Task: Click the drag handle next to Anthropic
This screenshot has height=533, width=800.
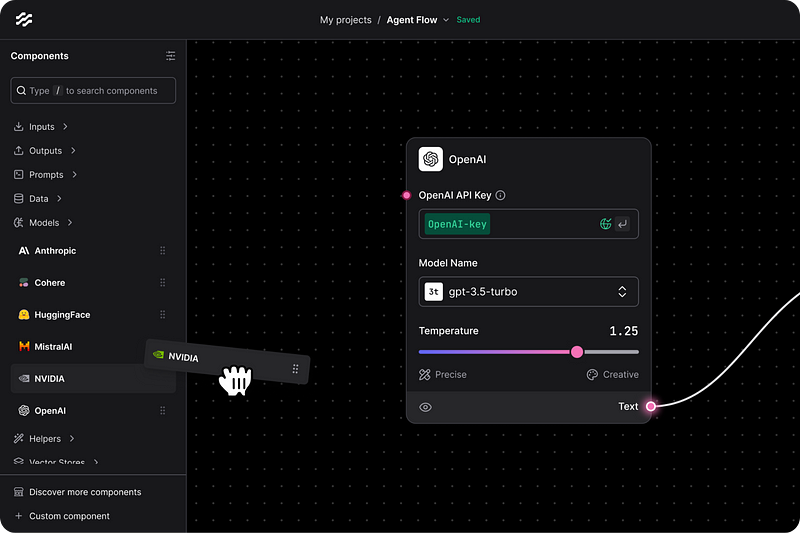Action: tap(163, 251)
